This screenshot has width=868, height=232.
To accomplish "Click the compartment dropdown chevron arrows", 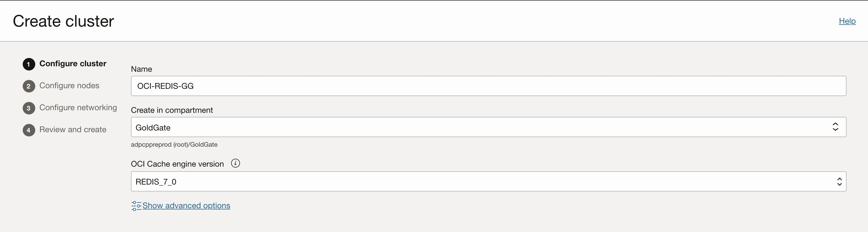I will coord(836,127).
